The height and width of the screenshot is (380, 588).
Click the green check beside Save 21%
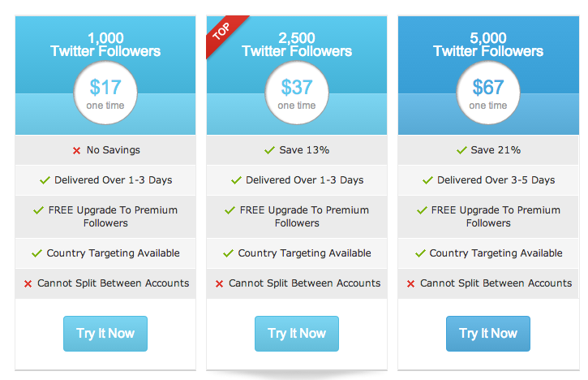(461, 150)
